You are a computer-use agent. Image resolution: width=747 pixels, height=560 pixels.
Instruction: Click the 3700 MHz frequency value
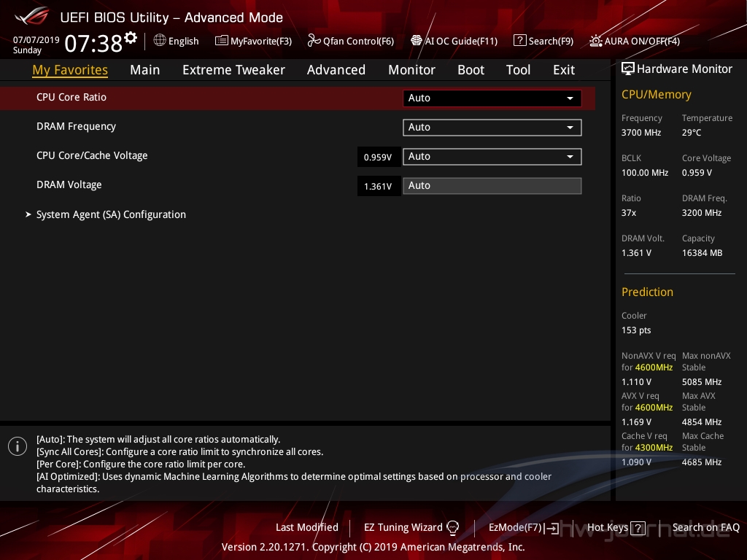[x=641, y=133]
